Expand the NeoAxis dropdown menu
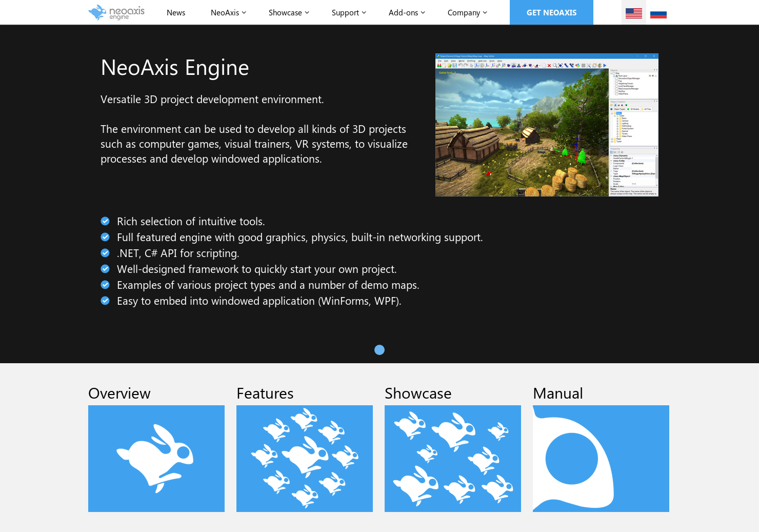 (x=228, y=12)
